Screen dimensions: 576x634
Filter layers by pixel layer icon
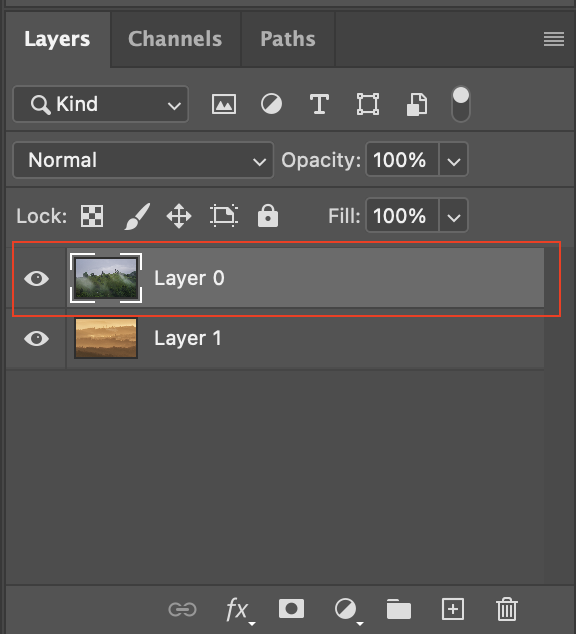pos(224,104)
